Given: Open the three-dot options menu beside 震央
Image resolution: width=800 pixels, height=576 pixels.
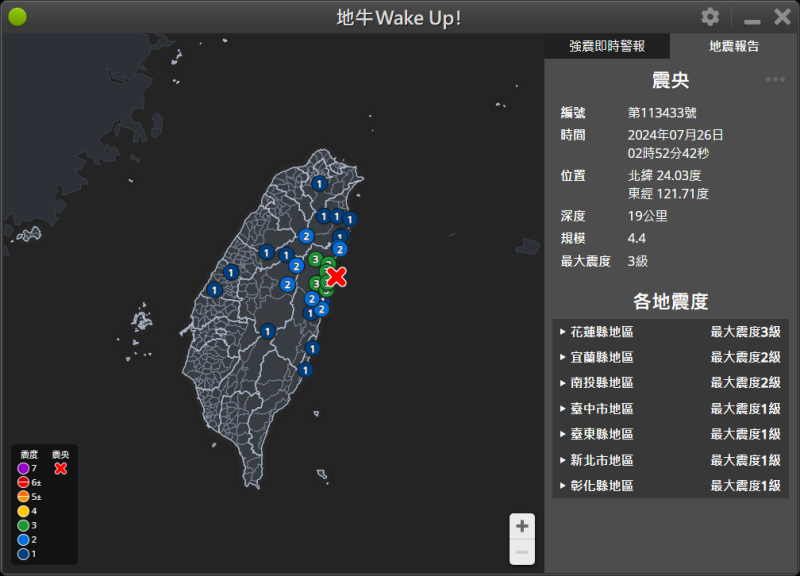Looking at the screenshot, I should 775,80.
